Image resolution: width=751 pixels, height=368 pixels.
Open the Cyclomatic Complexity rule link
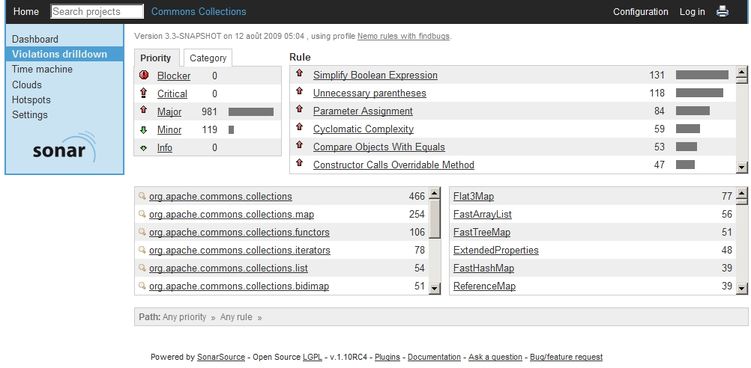point(363,129)
